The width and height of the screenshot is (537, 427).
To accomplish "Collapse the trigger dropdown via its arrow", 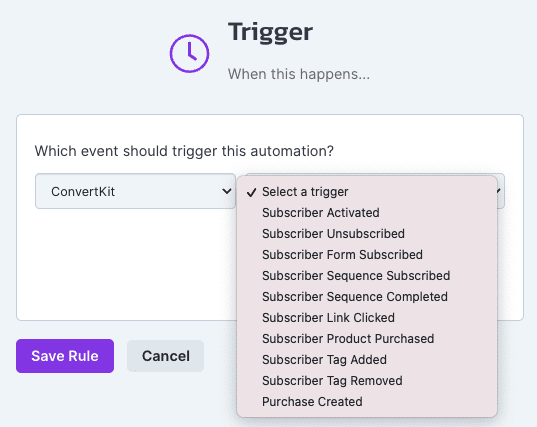I will coord(500,191).
